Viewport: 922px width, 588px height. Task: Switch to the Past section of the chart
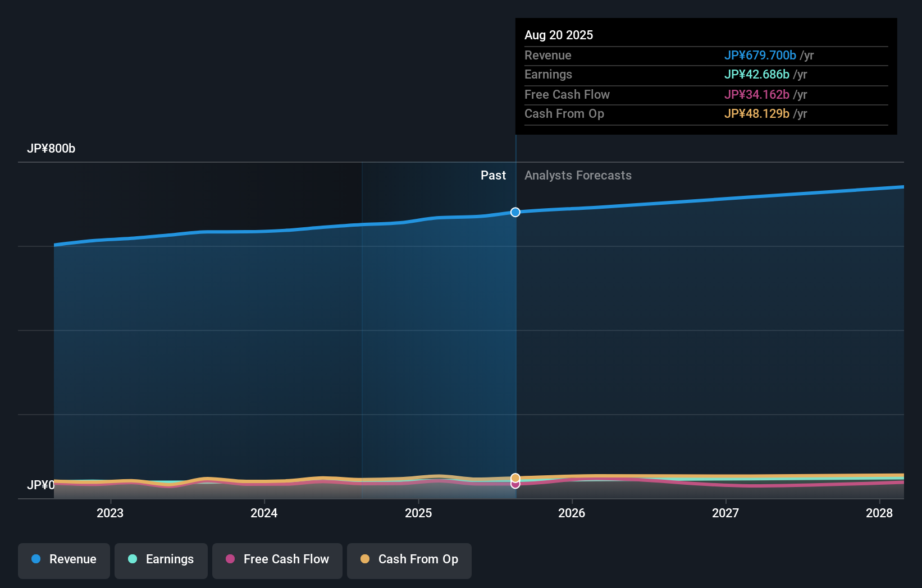[x=493, y=175]
